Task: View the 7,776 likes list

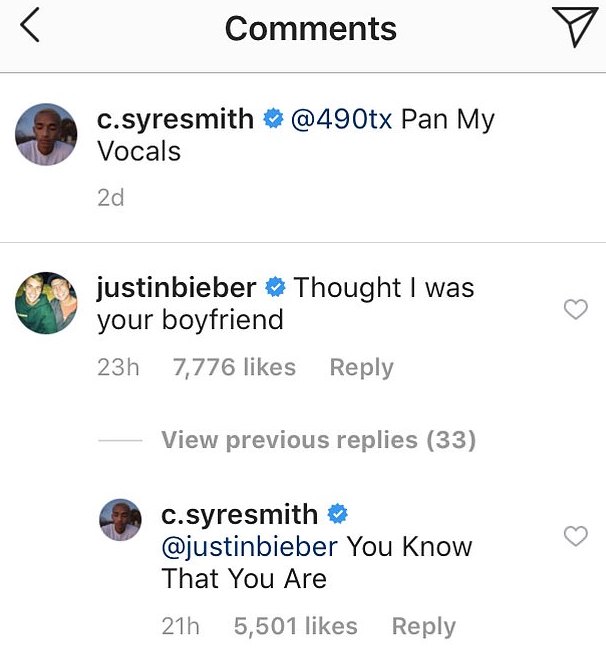Action: coord(234,368)
